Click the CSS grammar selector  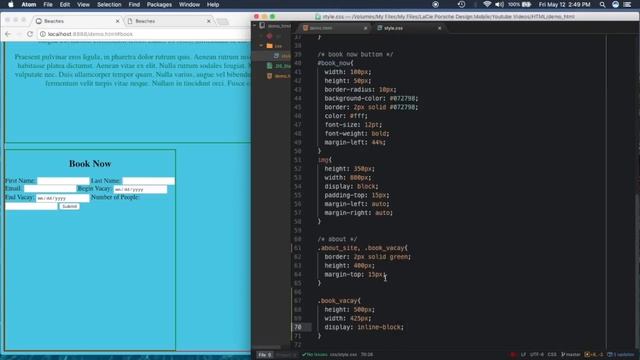pyautogui.click(x=552, y=355)
